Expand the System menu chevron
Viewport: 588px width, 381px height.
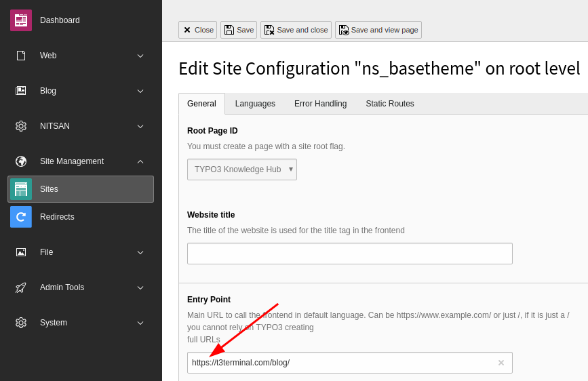140,323
